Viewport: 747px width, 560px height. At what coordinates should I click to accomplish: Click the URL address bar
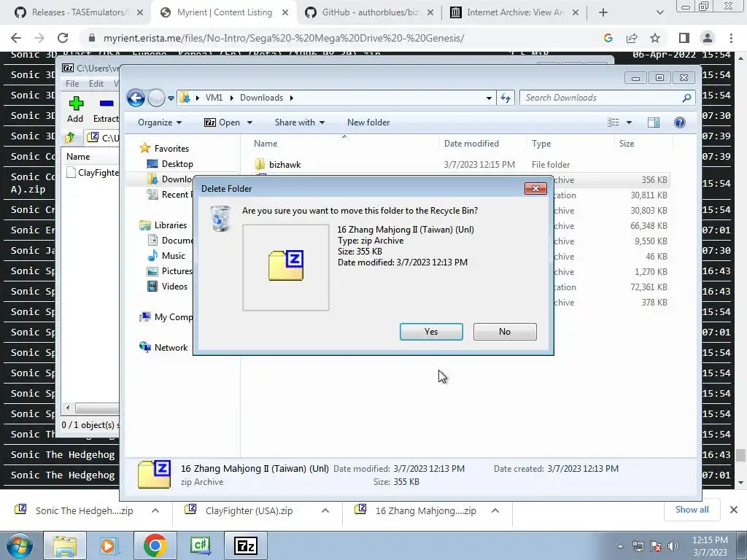coord(284,38)
